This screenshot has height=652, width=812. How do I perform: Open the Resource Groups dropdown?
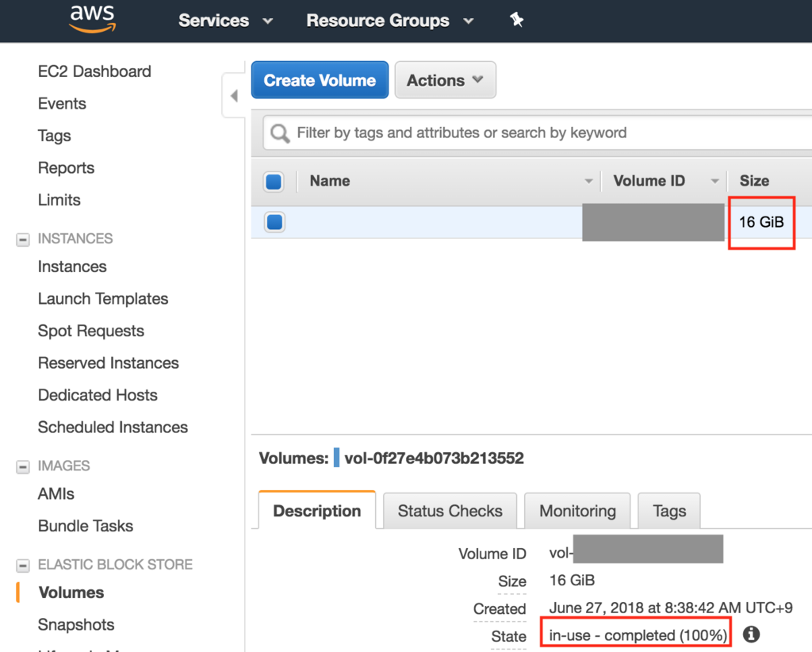coord(390,21)
